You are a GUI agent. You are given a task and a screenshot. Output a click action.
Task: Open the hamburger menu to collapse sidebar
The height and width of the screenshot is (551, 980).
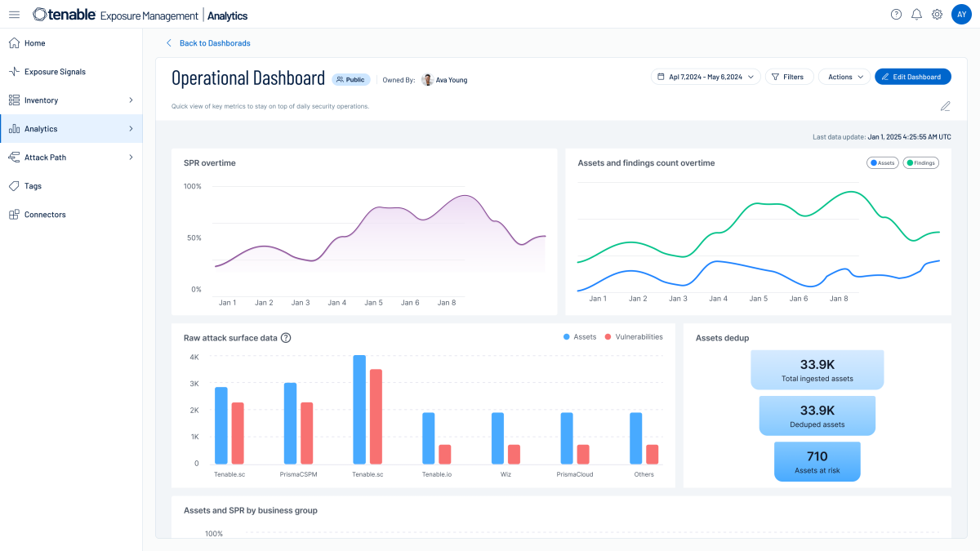click(14, 14)
